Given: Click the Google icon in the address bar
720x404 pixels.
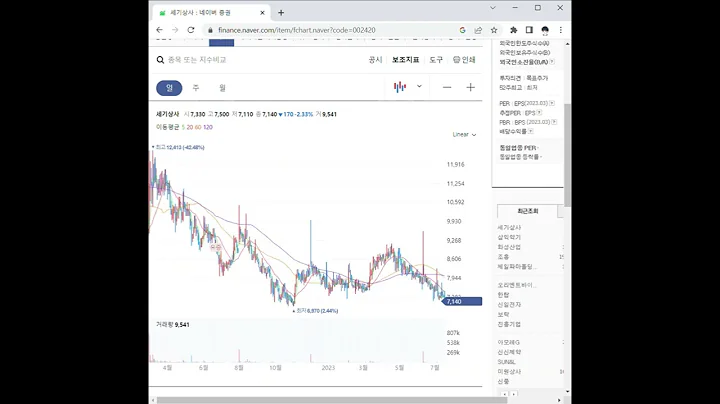Looking at the screenshot, I should [x=462, y=30].
